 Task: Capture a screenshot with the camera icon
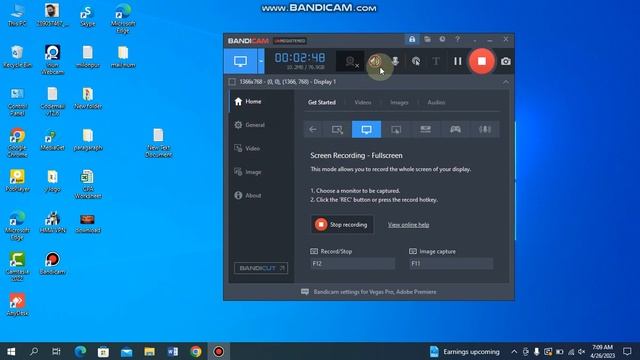(506, 61)
